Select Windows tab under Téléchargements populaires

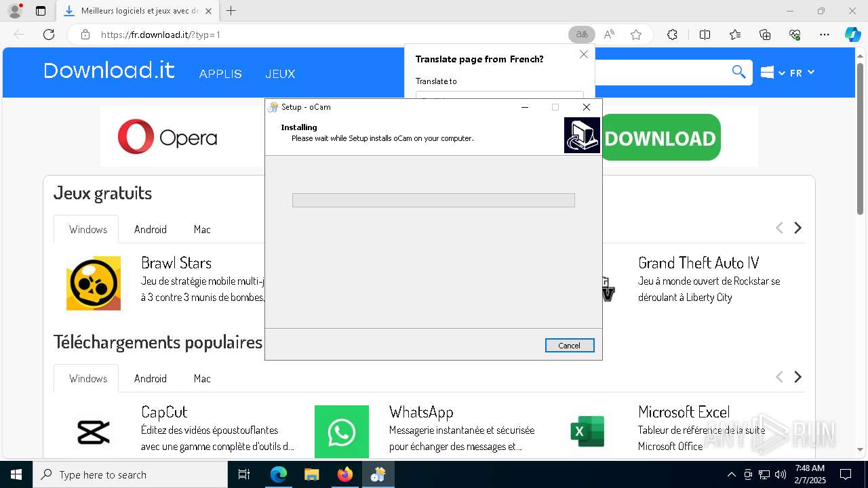88,378
